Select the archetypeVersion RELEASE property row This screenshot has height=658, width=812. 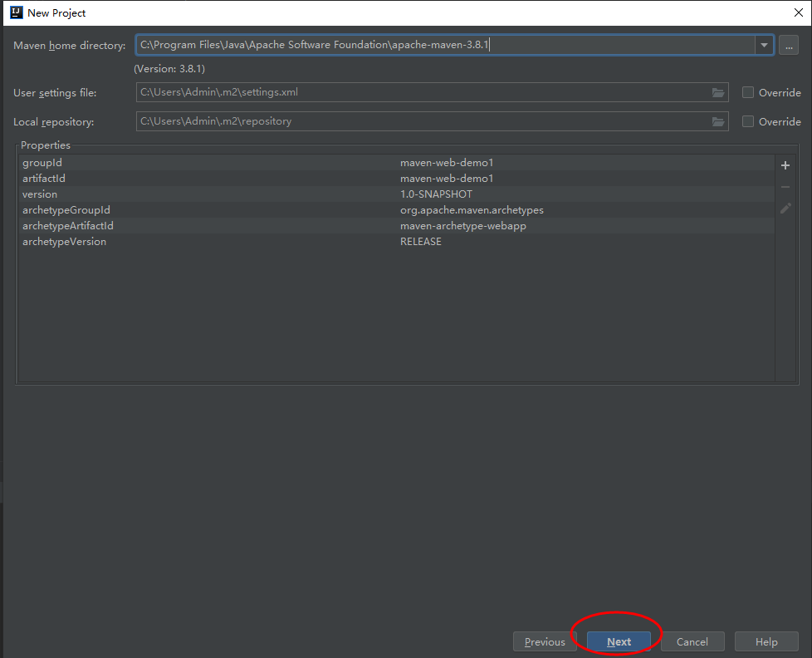pyautogui.click(x=249, y=241)
